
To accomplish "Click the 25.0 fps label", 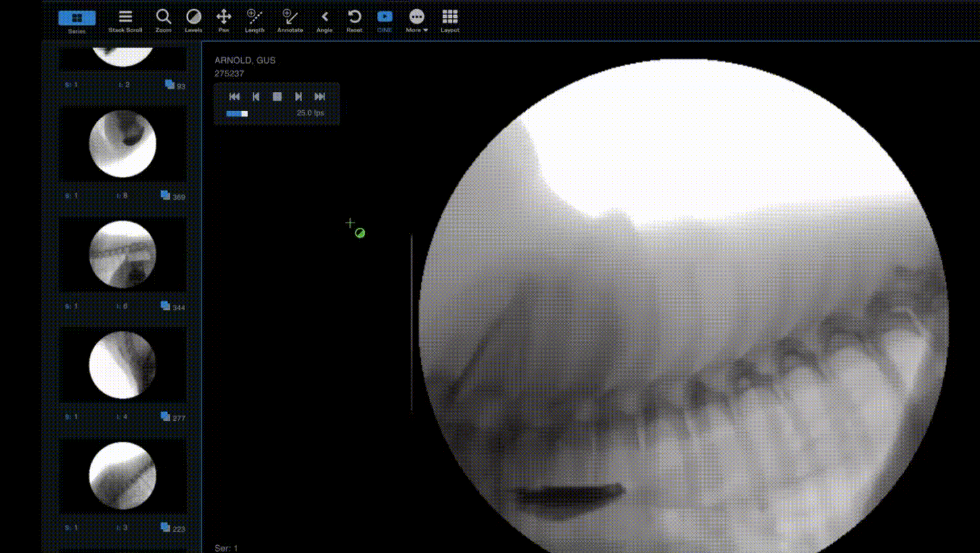I will coord(310,113).
